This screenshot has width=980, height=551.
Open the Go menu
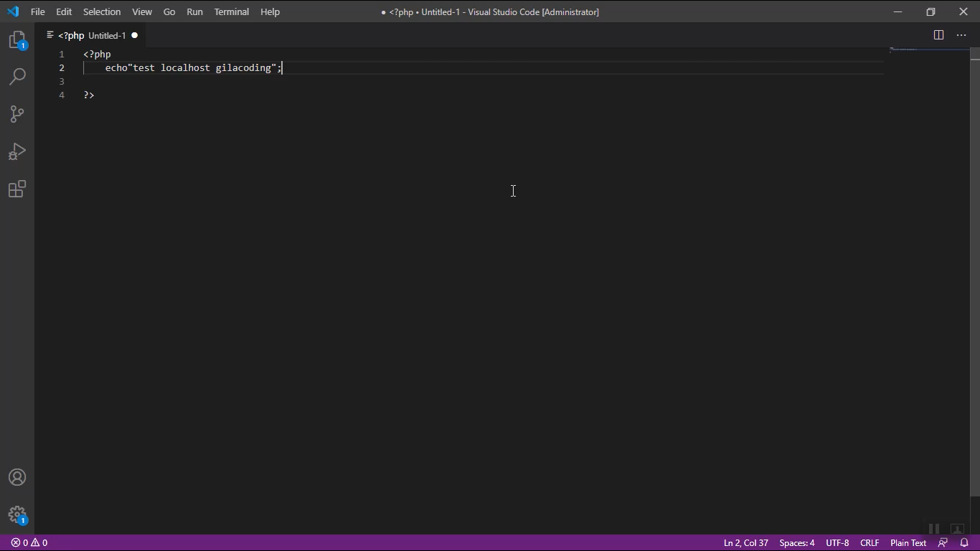pyautogui.click(x=169, y=11)
